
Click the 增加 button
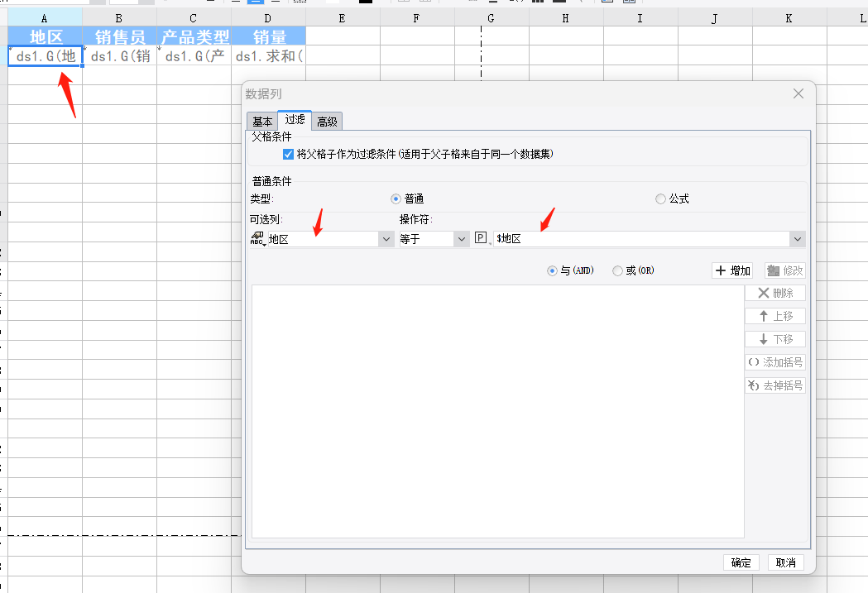tap(732, 270)
